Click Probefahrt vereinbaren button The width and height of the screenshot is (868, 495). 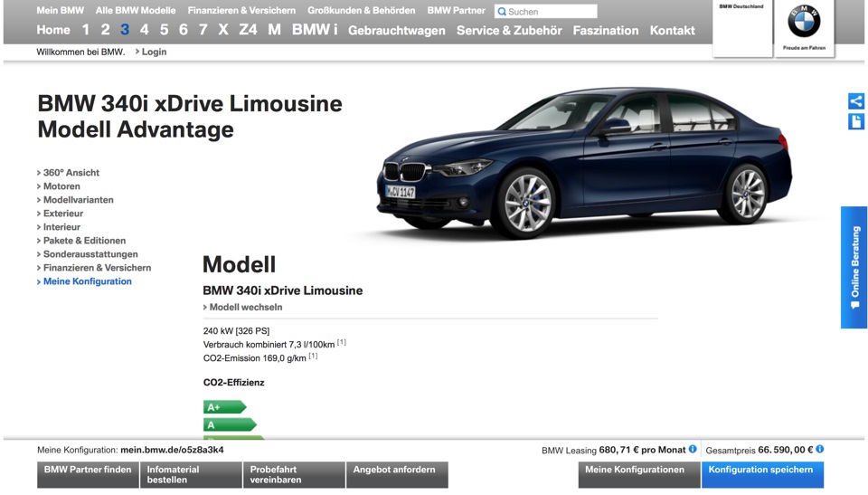click(294, 474)
